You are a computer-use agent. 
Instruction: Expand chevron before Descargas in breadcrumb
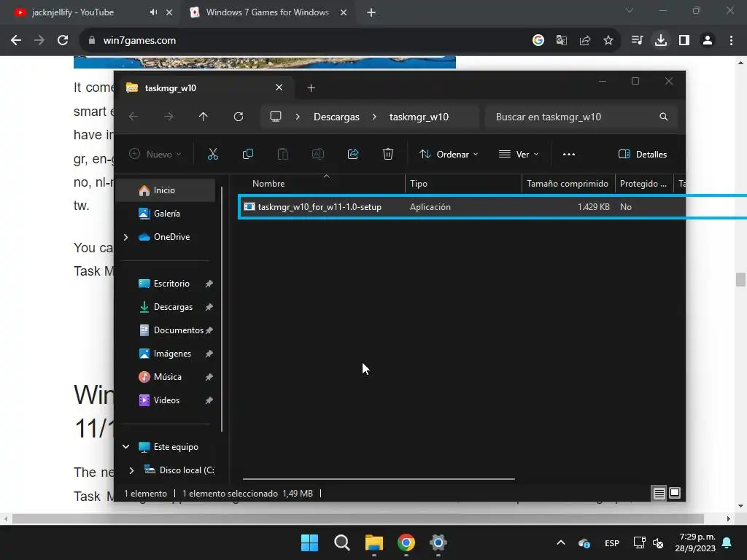point(298,117)
